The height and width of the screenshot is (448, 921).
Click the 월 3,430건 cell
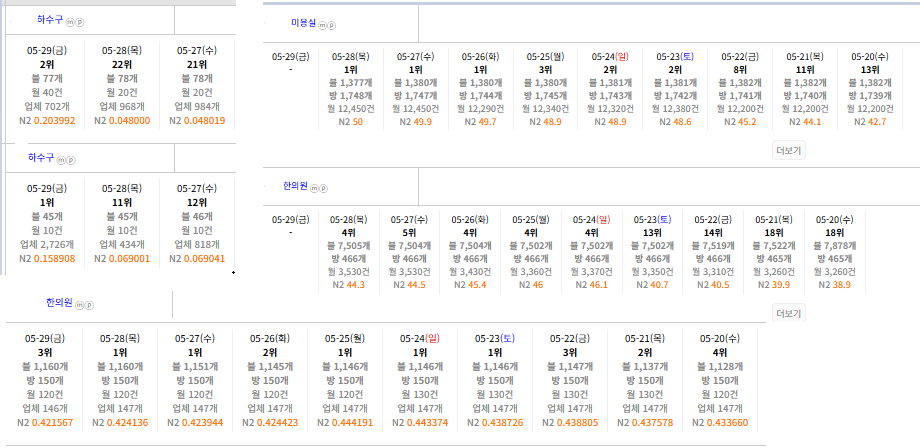470,271
